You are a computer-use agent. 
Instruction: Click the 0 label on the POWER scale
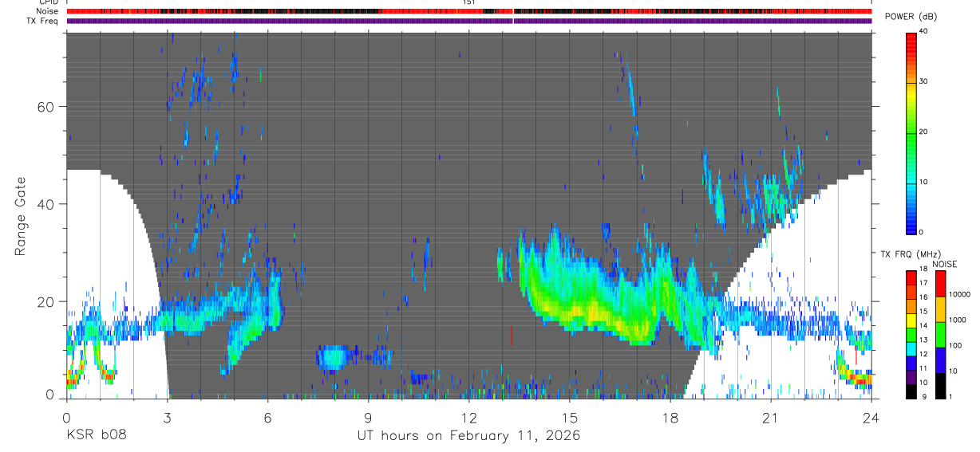tap(922, 232)
